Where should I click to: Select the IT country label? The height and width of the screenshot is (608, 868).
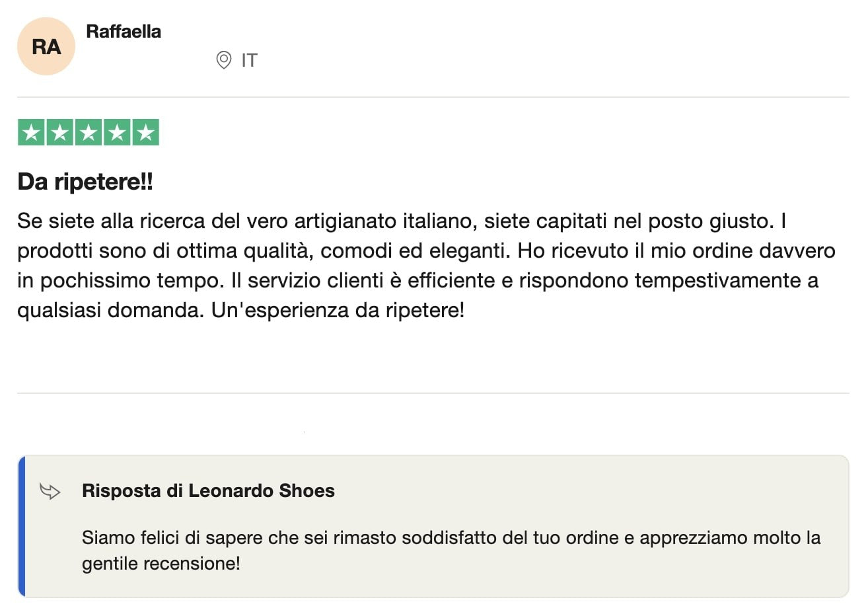coord(249,60)
